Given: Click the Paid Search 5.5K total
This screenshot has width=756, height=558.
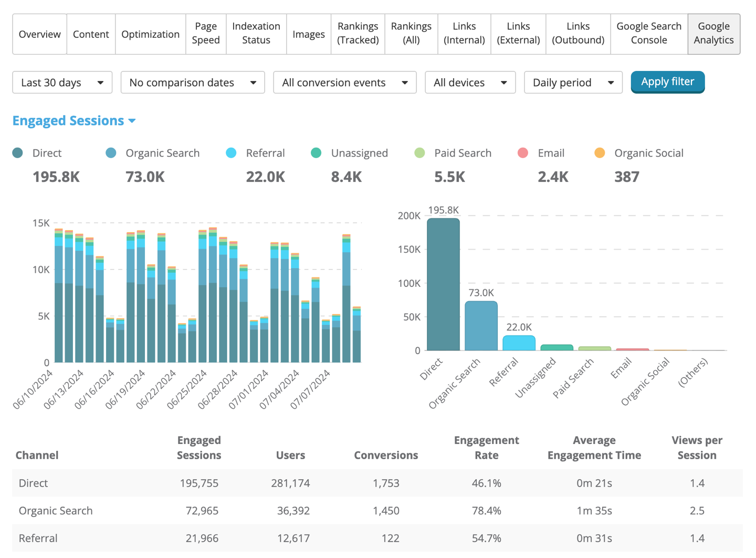Looking at the screenshot, I should (450, 177).
